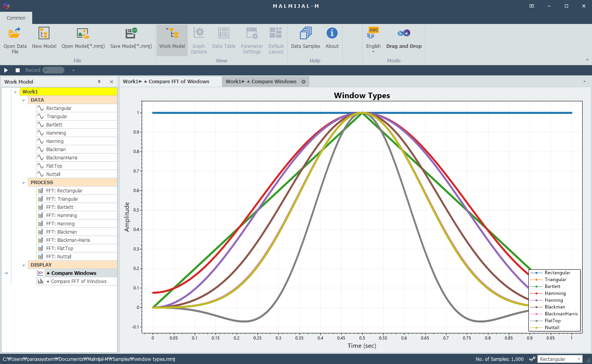
Task: Collapse the Work1 tree node
Action: (x=15, y=92)
